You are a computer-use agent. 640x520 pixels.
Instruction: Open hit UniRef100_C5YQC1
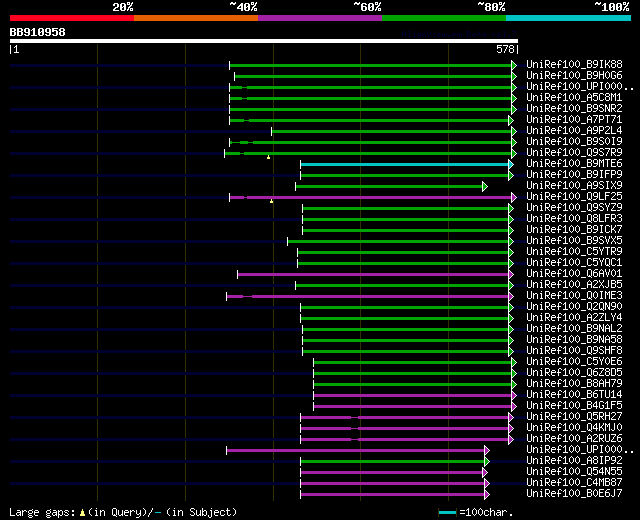tap(574, 263)
